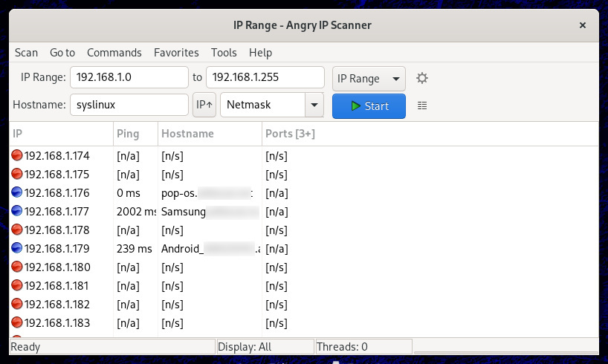Open the Favorites menu
608x364 pixels.
(176, 53)
